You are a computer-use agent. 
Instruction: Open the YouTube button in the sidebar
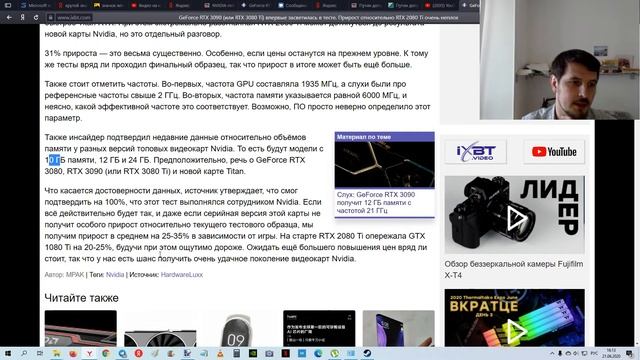[x=554, y=152]
